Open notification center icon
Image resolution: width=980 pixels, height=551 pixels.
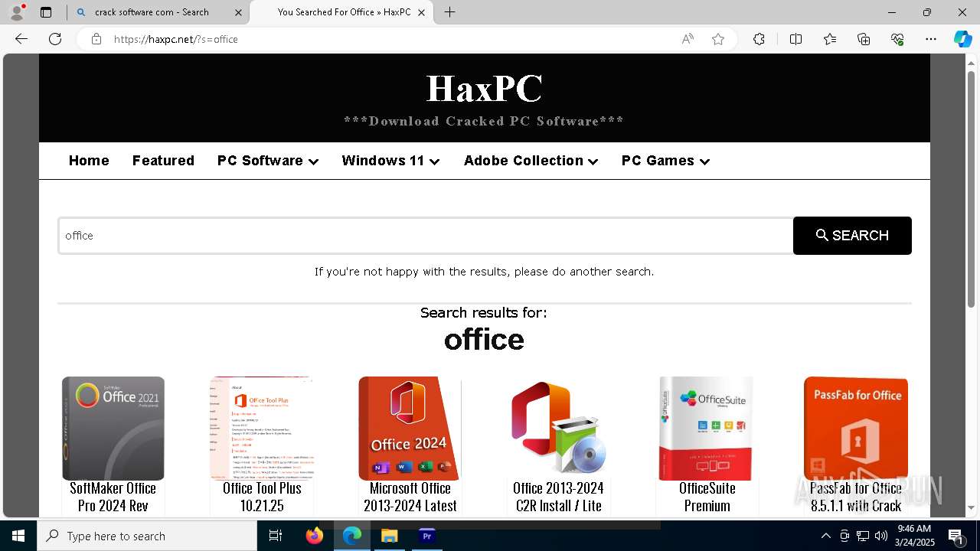click(x=956, y=536)
